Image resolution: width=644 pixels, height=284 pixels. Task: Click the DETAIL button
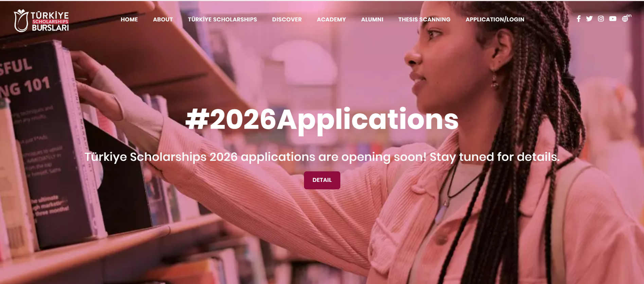322,180
